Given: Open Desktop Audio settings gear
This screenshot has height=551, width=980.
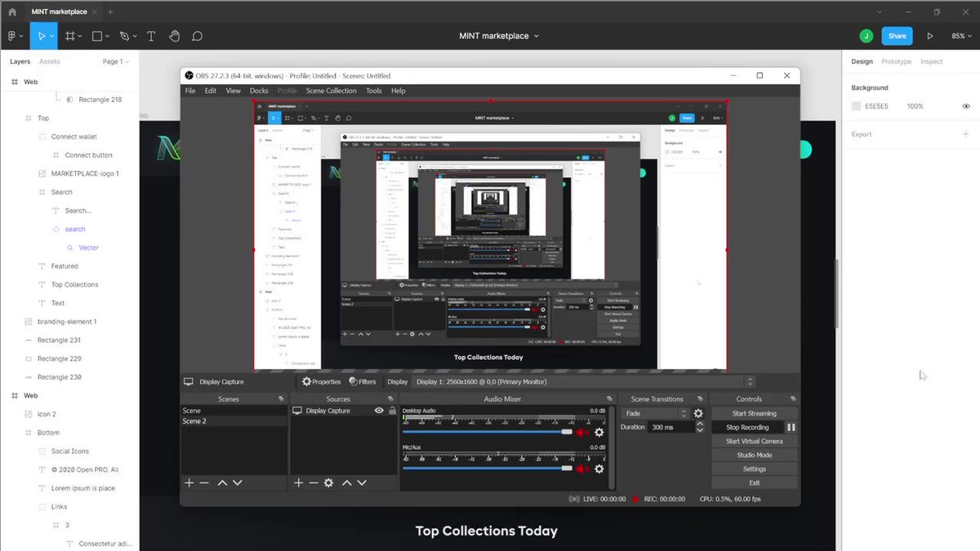Looking at the screenshot, I should click(599, 433).
